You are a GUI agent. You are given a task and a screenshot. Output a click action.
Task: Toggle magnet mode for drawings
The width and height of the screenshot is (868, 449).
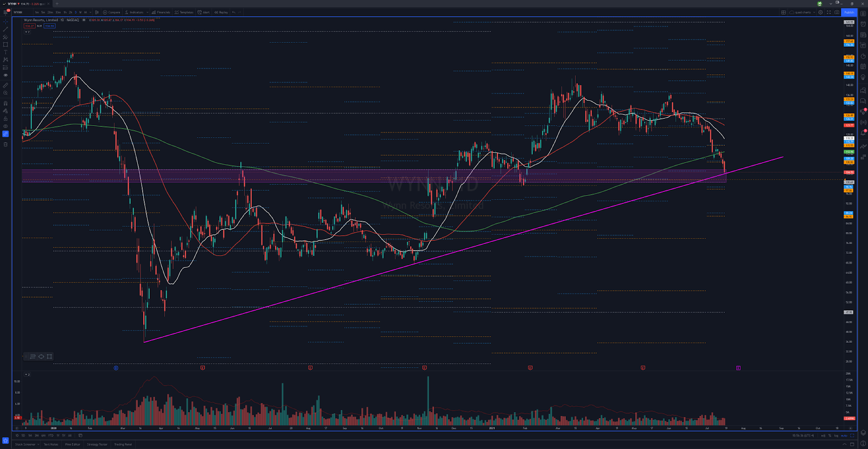click(x=5, y=103)
